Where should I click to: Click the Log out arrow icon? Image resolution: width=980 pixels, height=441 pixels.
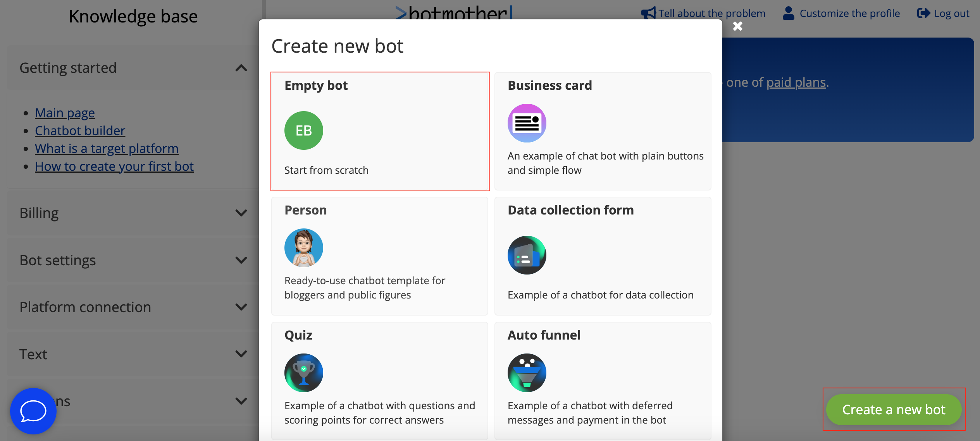(924, 13)
